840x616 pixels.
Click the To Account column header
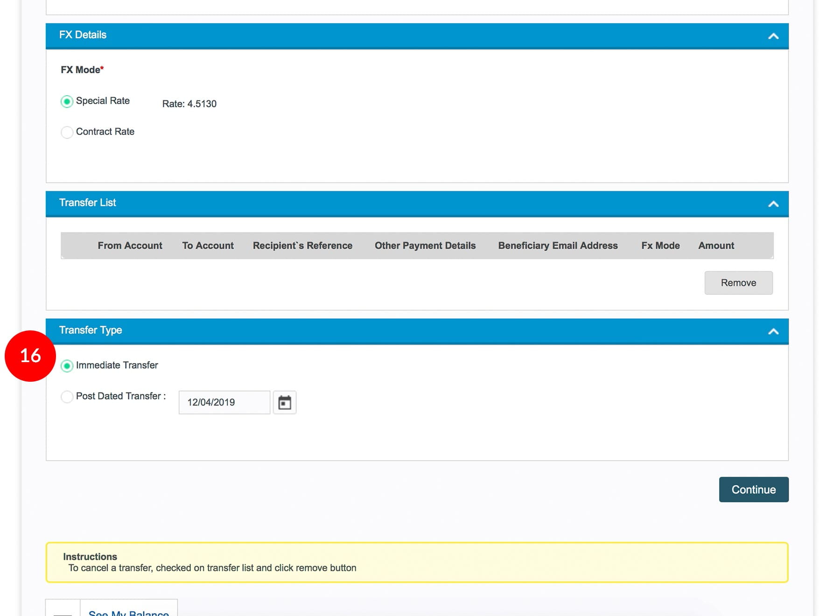click(208, 245)
